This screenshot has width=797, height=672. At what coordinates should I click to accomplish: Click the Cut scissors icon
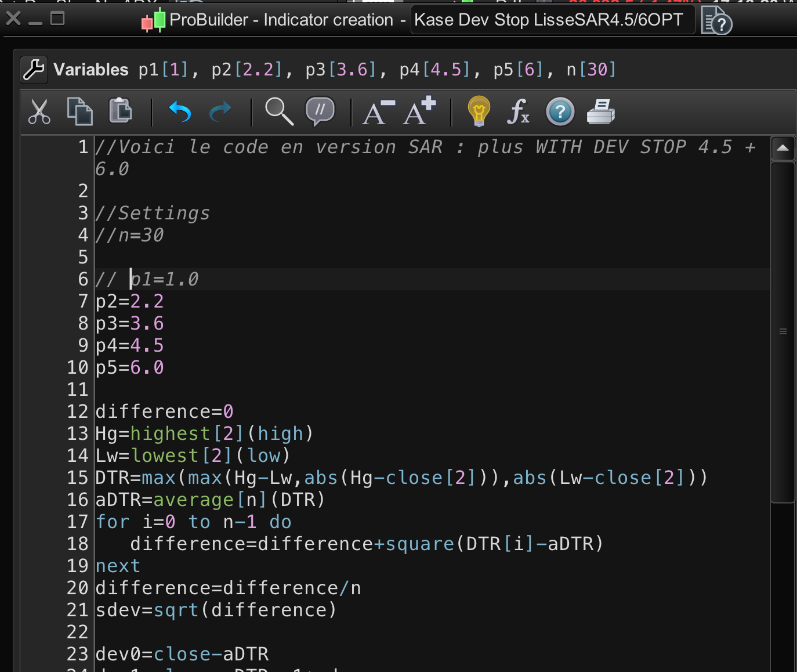point(39,112)
